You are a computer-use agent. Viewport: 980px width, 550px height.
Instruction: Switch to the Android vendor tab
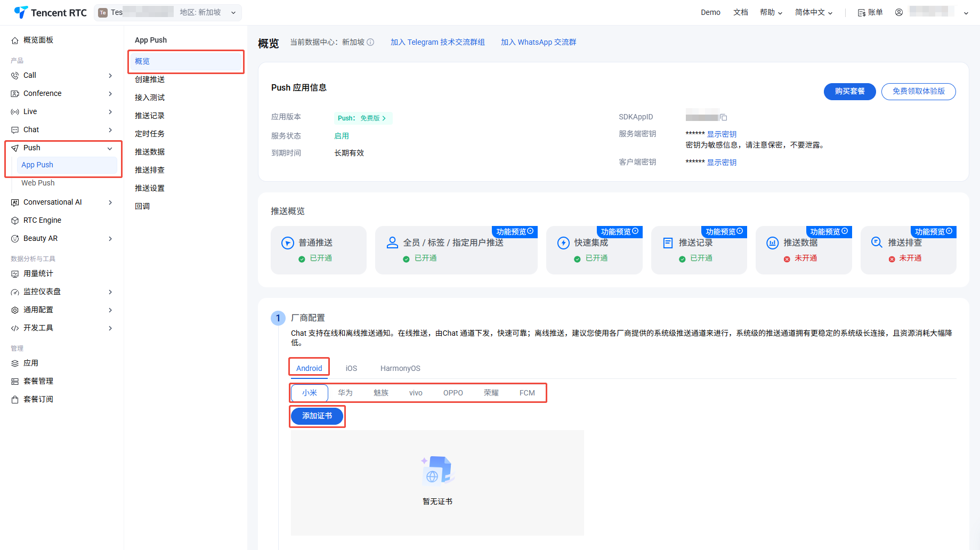coord(309,368)
